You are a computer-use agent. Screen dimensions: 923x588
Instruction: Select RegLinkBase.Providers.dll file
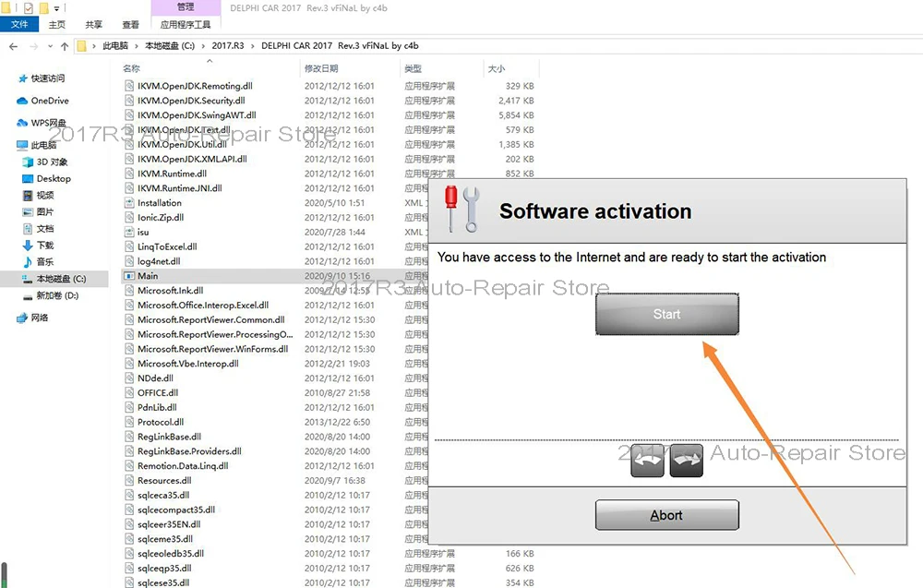coord(189,451)
